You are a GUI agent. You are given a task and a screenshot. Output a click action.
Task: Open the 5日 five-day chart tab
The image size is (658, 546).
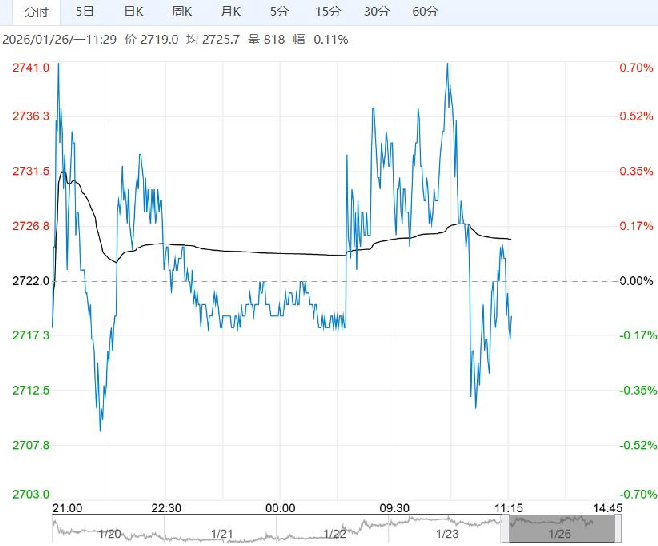click(x=86, y=13)
